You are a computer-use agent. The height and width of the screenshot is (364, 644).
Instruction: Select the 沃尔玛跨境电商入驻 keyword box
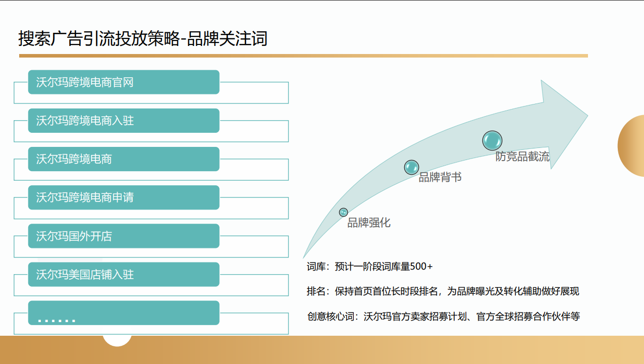pos(124,121)
